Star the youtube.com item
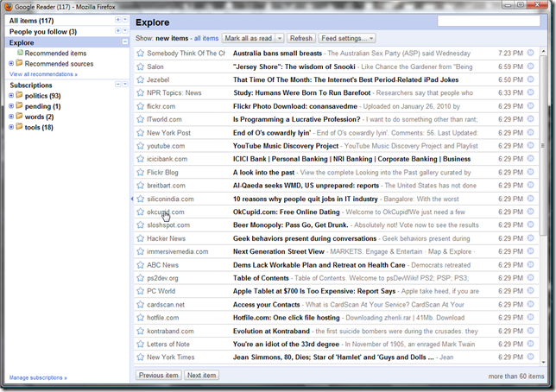Screen dimensions: 556x392 tap(141, 146)
